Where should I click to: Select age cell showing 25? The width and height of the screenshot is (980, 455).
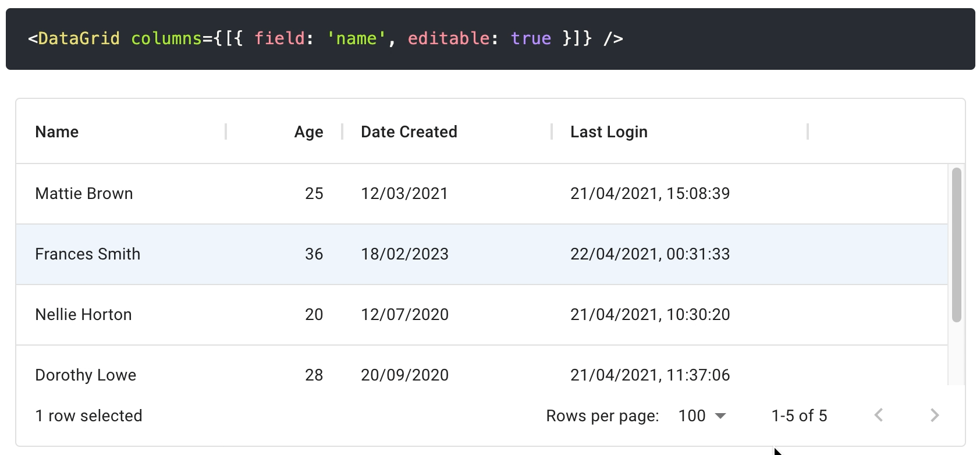[314, 194]
